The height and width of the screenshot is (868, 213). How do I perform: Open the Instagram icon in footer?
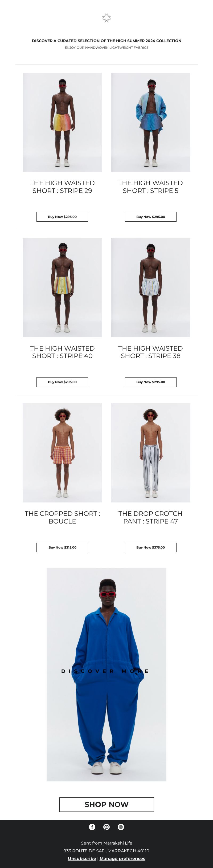pyautogui.click(x=121, y=826)
